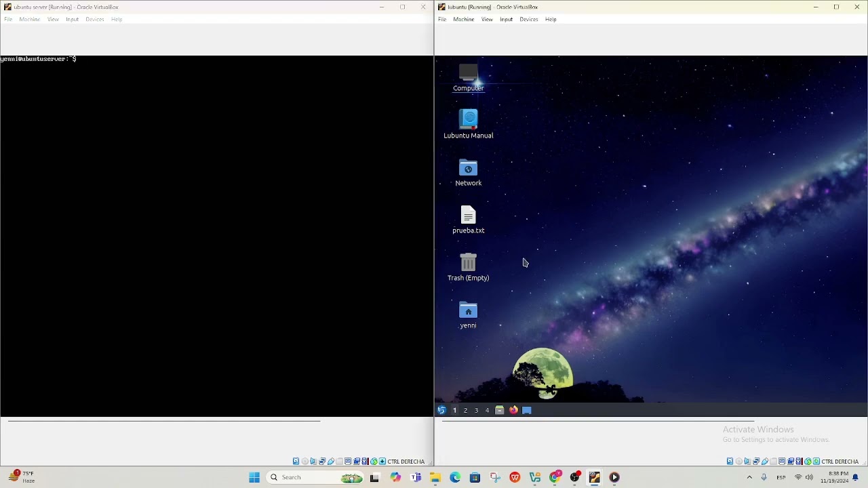The height and width of the screenshot is (488, 868).
Task: Switch to workspace 3 in Lubuntu panel
Action: pyautogui.click(x=476, y=410)
